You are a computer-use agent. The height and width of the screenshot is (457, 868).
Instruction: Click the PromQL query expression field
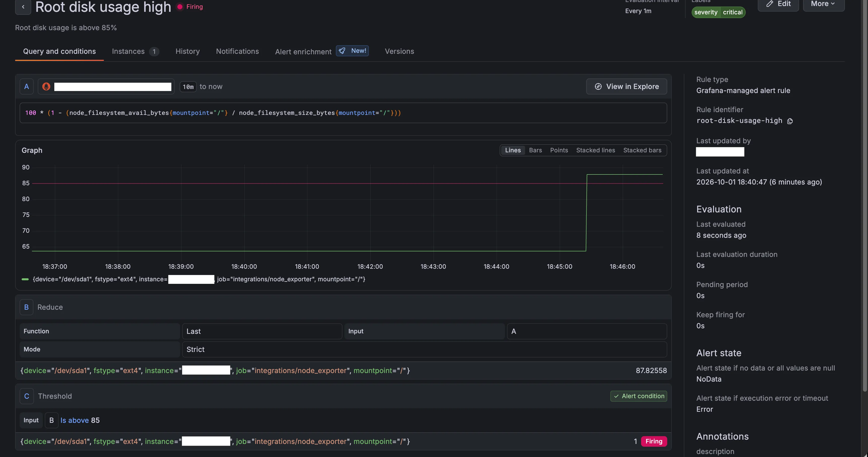click(x=343, y=113)
